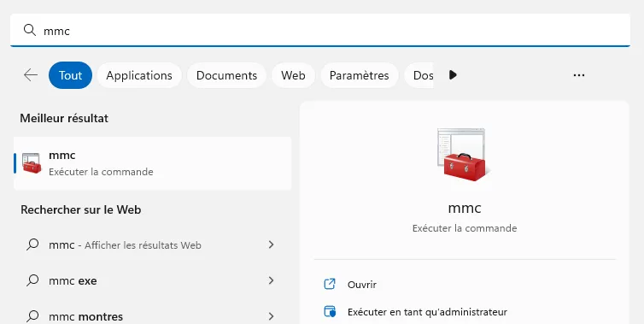Expand the chevron for "mmc montres"

271,316
